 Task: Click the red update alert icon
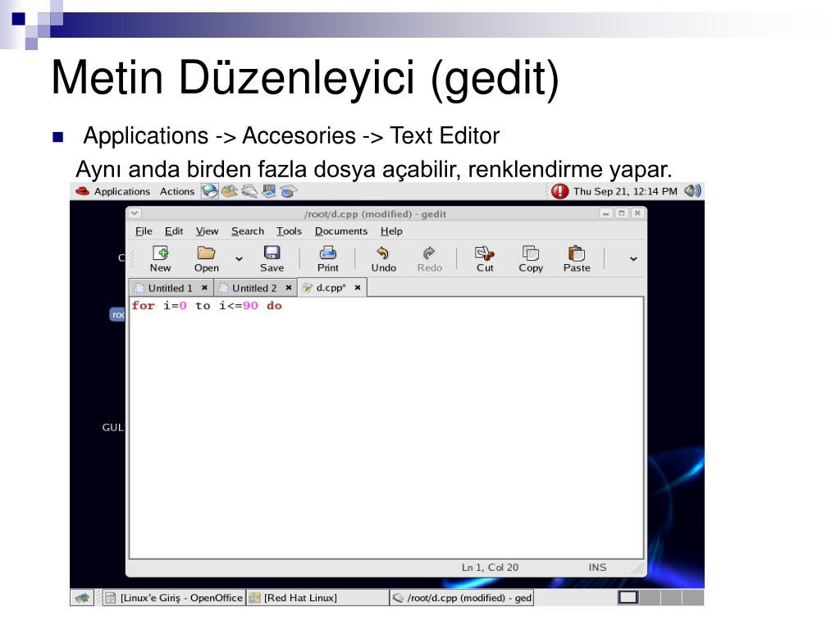coord(559,191)
